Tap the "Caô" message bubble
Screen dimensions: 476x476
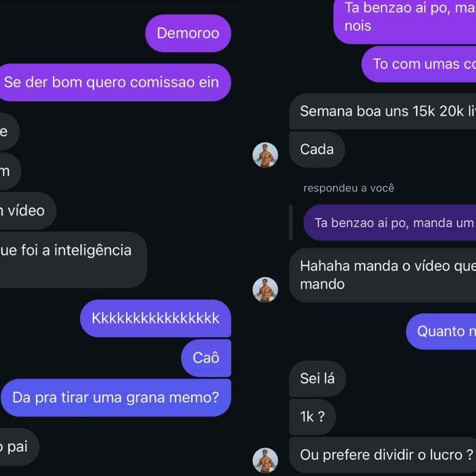(206, 358)
